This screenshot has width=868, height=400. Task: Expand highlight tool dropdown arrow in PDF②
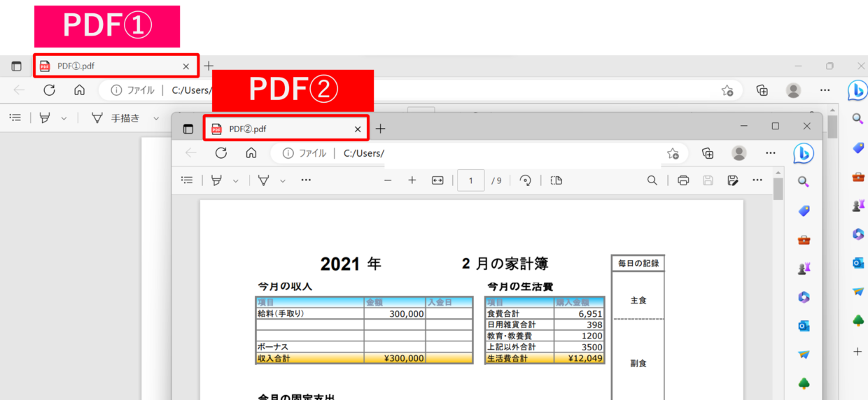coord(236,181)
